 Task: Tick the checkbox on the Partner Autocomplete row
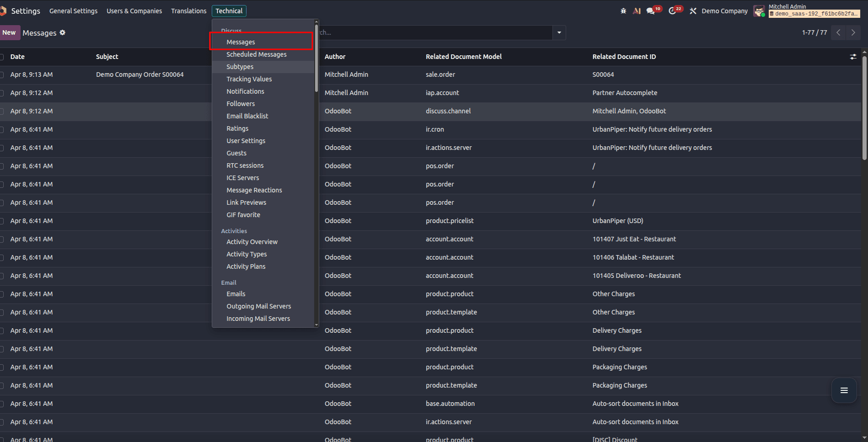(2, 93)
